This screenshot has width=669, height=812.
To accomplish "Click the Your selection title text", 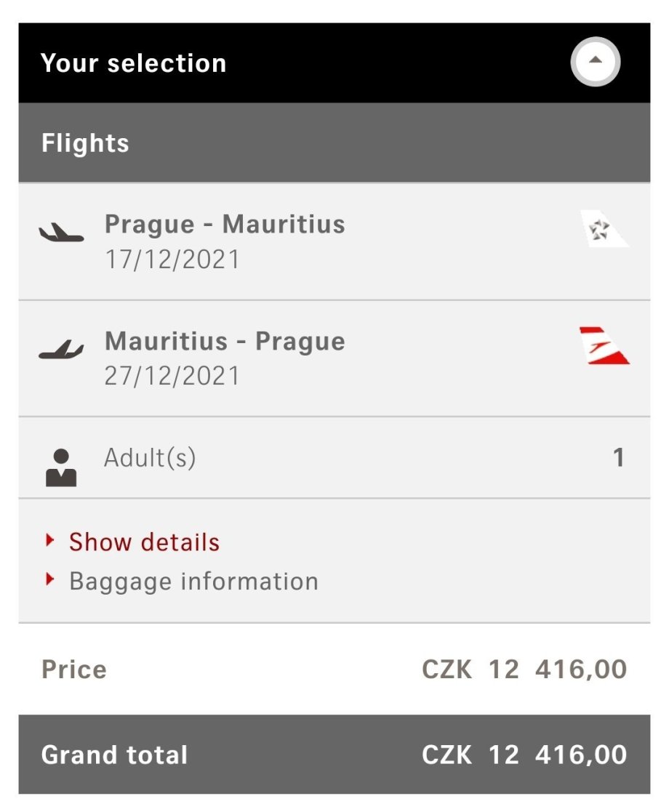I will coord(134,63).
